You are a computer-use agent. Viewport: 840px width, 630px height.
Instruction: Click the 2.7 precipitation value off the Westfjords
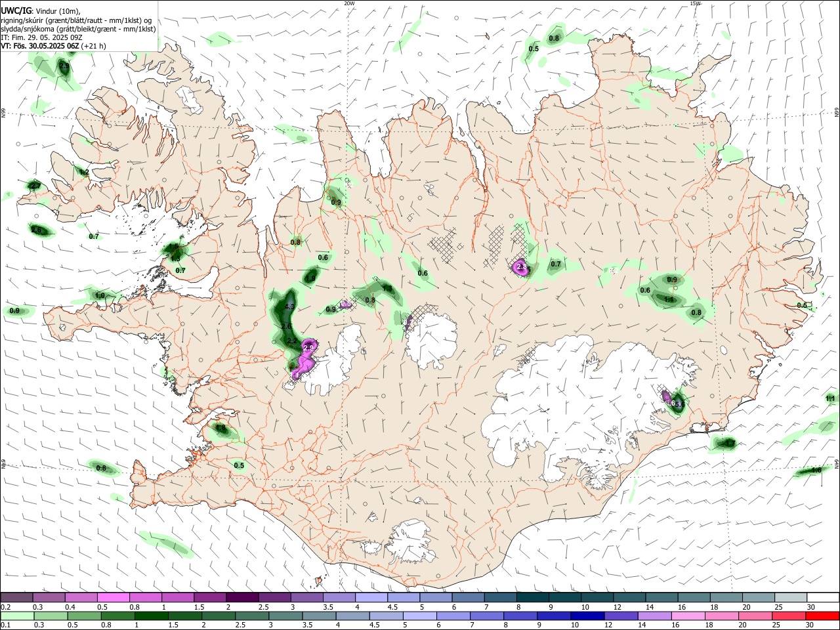click(35, 186)
